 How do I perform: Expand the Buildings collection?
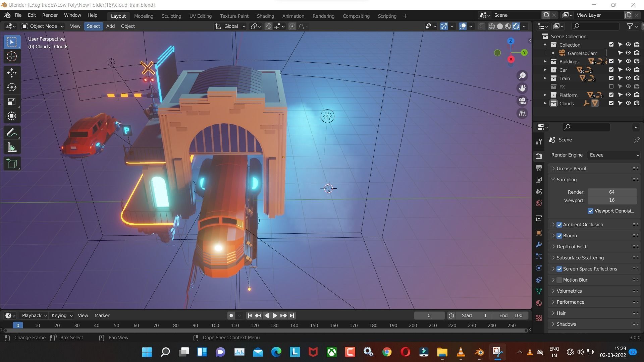pyautogui.click(x=545, y=62)
